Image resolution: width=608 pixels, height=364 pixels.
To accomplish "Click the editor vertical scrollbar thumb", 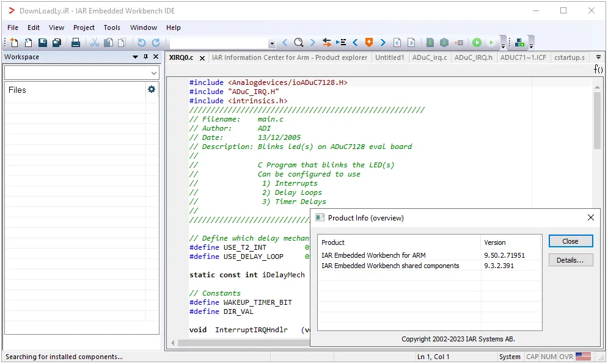I will [597, 120].
